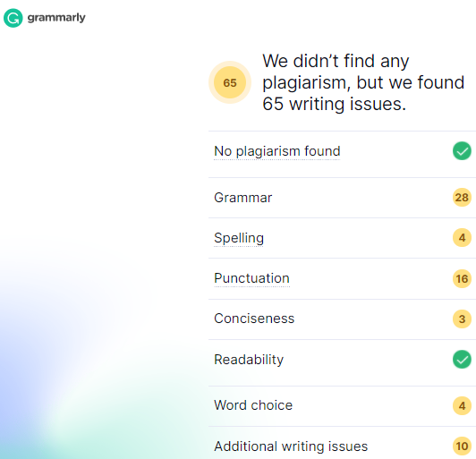476x459 pixels.
Task: Select the Word choice category label
Action: click(x=253, y=405)
